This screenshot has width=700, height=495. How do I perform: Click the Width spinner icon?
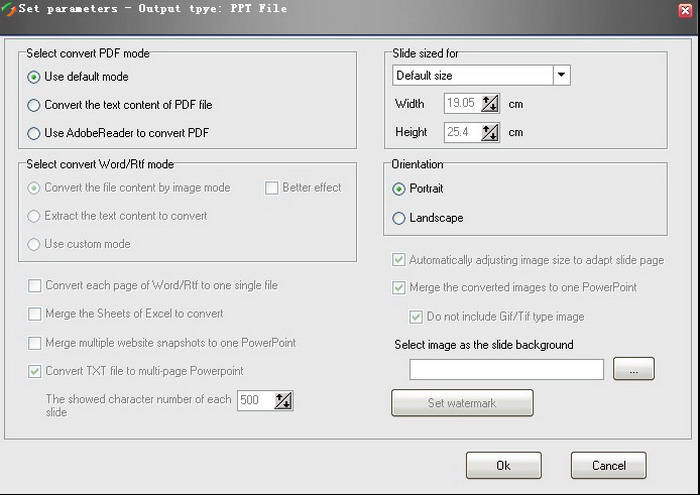pos(489,103)
